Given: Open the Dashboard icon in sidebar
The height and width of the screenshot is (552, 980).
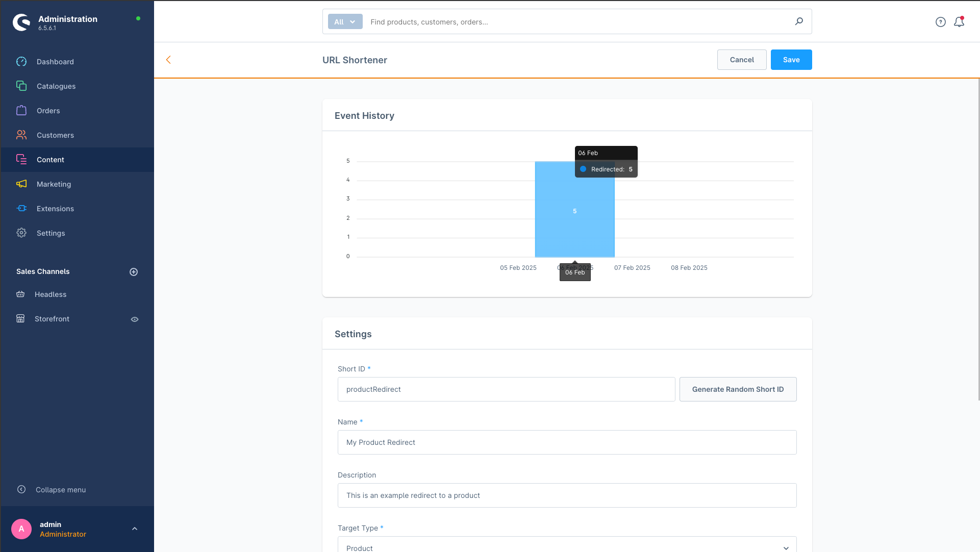Looking at the screenshot, I should pos(21,62).
